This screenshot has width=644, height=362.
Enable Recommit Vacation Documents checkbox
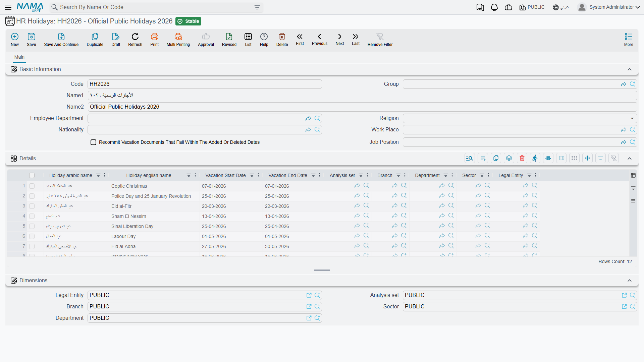point(94,142)
